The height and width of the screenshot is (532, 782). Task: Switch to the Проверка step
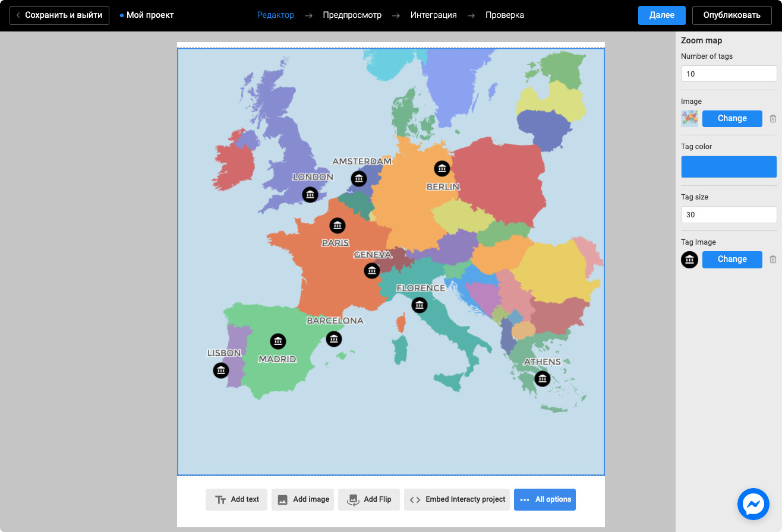pyautogui.click(x=504, y=15)
